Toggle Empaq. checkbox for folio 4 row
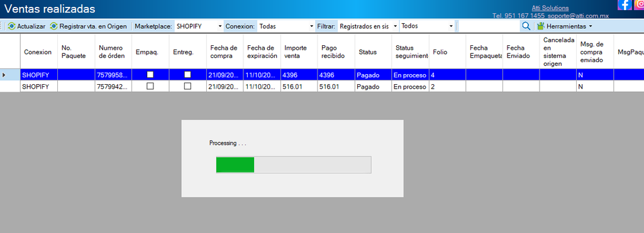644x233 pixels. tap(150, 75)
